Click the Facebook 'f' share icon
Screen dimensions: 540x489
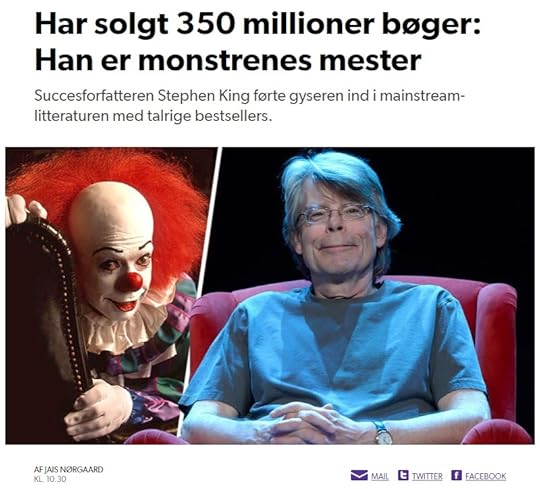(456, 475)
